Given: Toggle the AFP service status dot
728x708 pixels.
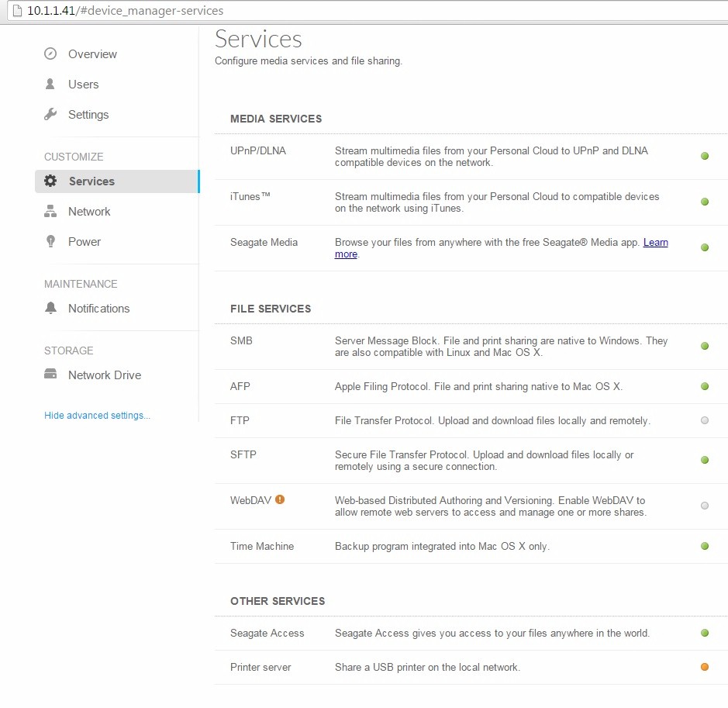Looking at the screenshot, I should pos(704,386).
